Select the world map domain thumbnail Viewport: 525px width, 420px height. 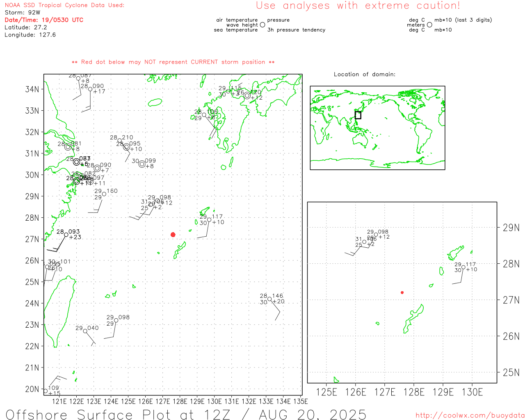click(377, 128)
